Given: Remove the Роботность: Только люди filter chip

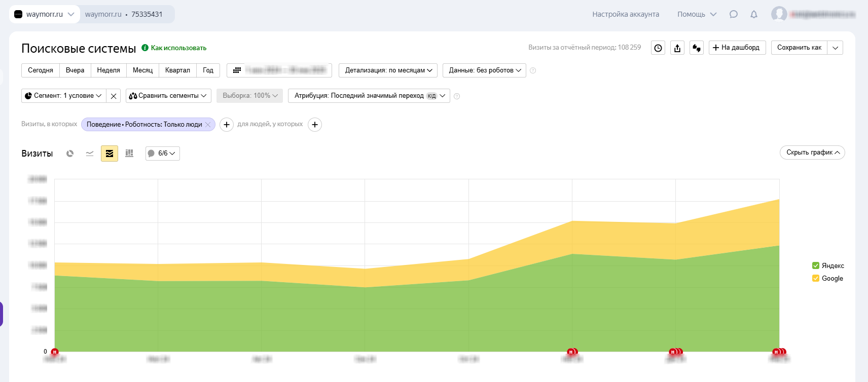Looking at the screenshot, I should point(208,125).
